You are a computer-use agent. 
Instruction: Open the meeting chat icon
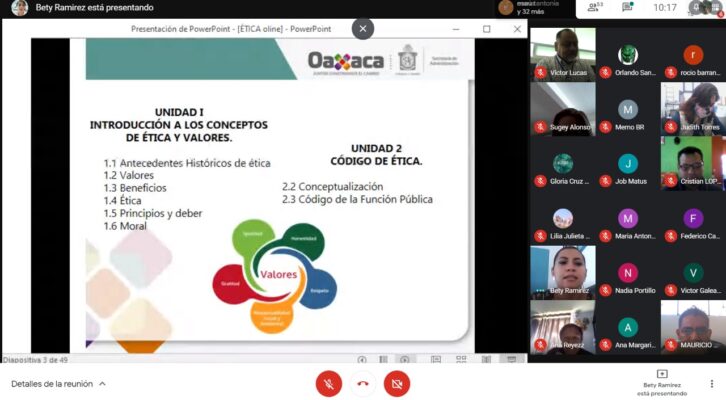[x=627, y=7]
